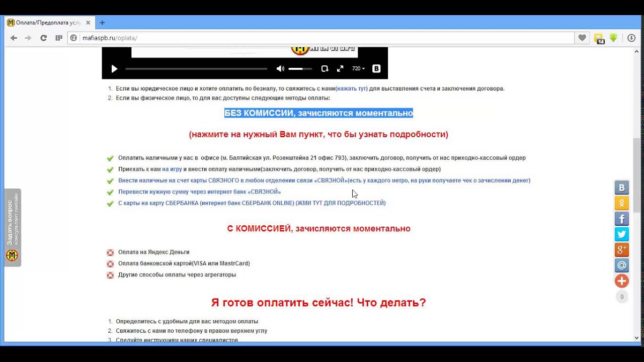Image resolution: width=644 pixels, height=362 pixels.
Task: Share page via Mail.ru @ icon
Action: coord(622,265)
